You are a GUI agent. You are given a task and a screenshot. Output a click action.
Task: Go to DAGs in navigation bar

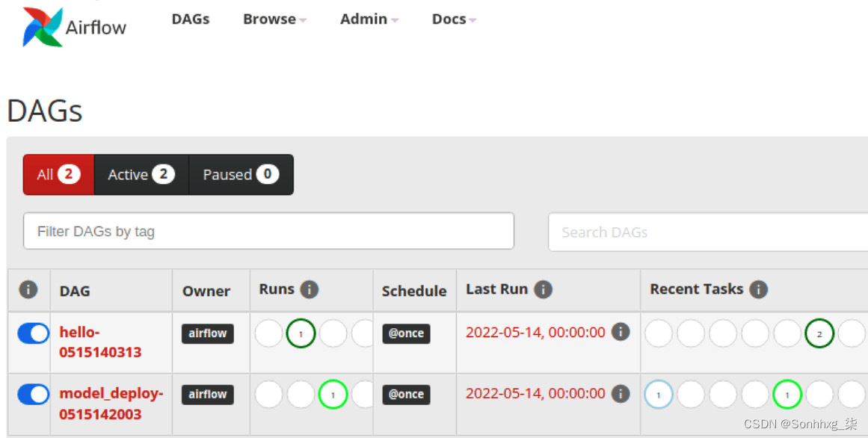[191, 19]
